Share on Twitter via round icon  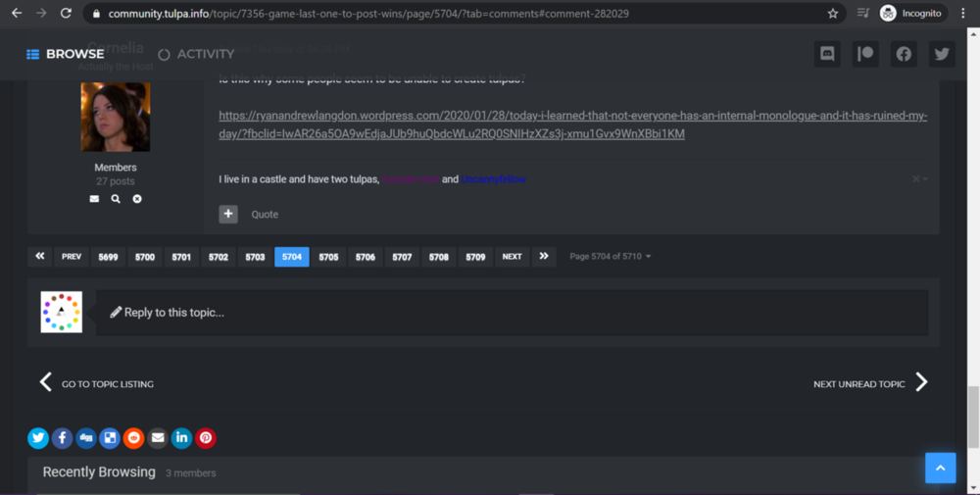point(38,438)
